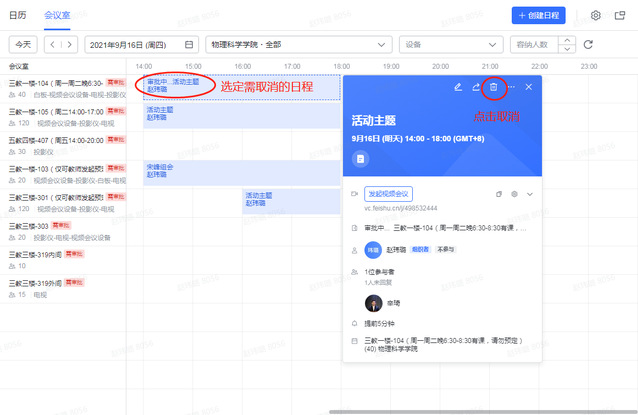Click the 发起视频会议 button
This screenshot has height=415, width=638.
[x=389, y=194]
